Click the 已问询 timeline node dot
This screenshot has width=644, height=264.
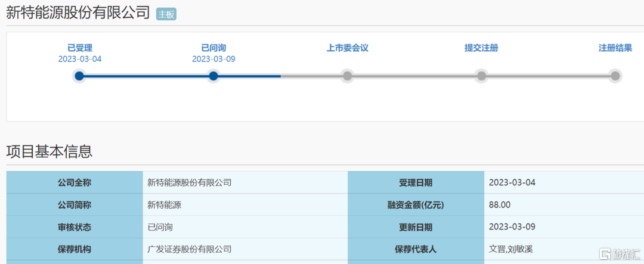click(x=213, y=76)
